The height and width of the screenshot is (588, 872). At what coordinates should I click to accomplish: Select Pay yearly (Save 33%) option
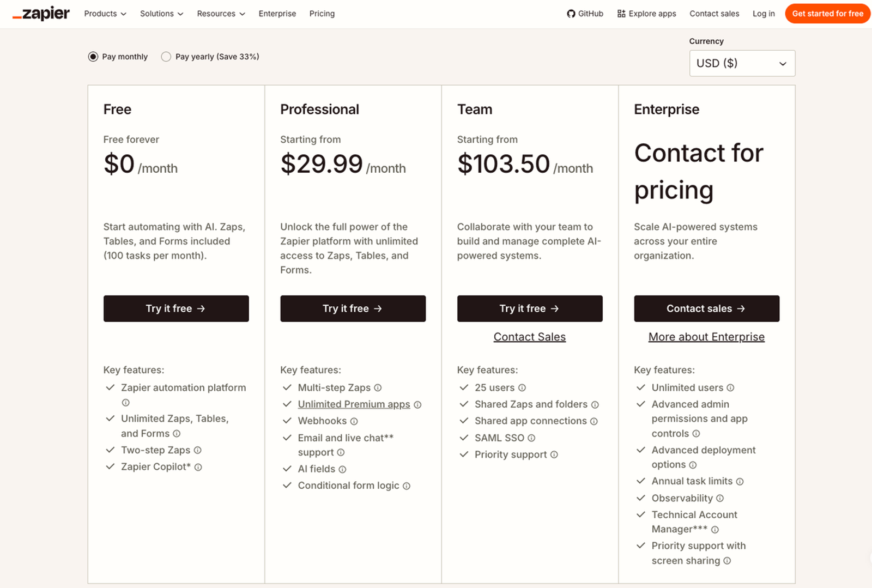(166, 57)
